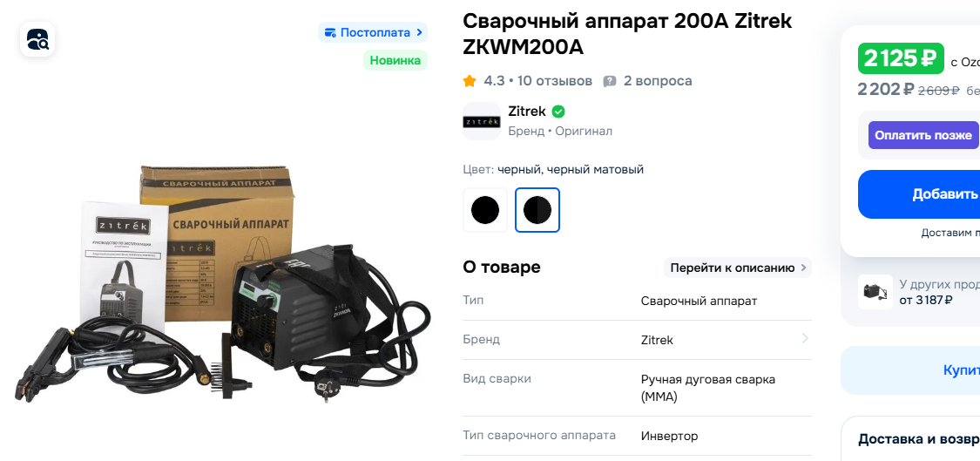Click the main welder product photo
Screen dimensions: 980x461
(x=223, y=282)
